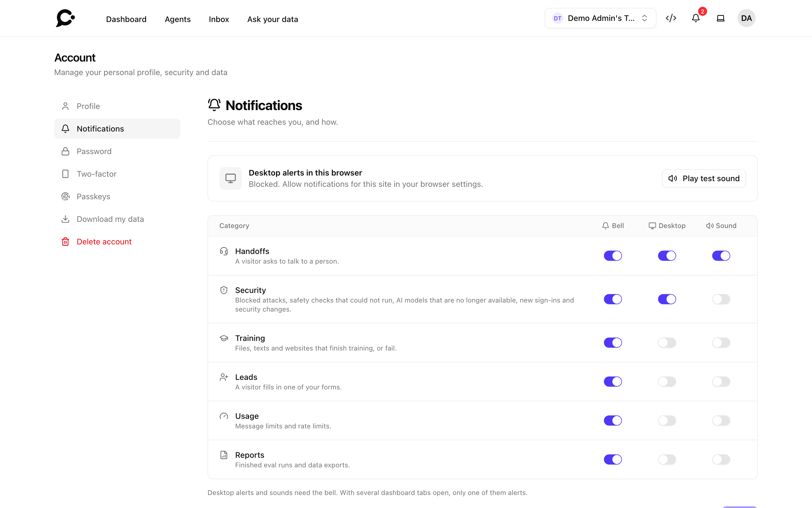
Task: Click the Leads person-plus icon
Action: point(224,377)
